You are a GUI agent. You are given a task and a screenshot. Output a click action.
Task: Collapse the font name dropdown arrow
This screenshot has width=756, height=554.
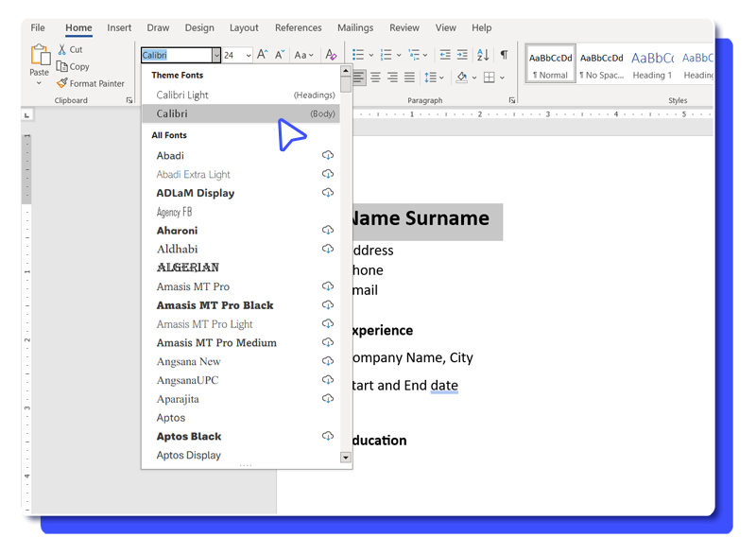click(x=216, y=55)
